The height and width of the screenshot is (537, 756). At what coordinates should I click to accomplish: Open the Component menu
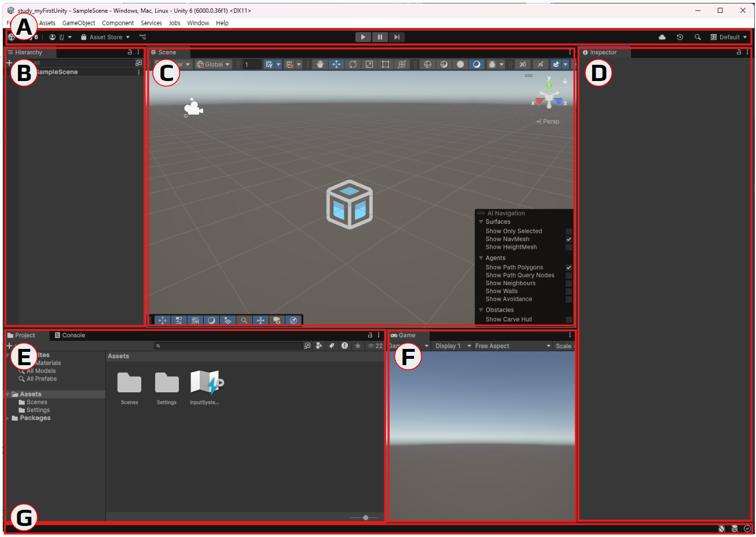pos(118,23)
